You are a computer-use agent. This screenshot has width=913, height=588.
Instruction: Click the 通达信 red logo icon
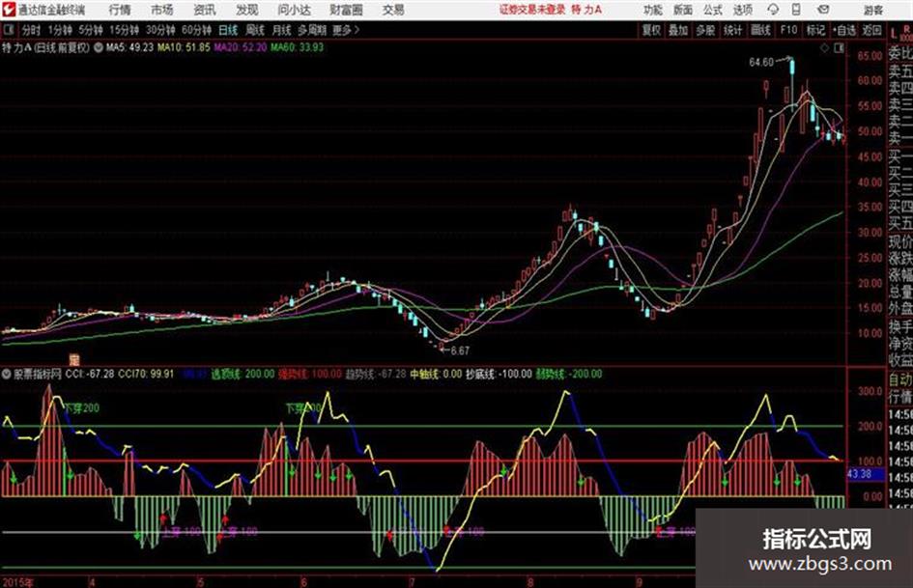click(x=8, y=10)
